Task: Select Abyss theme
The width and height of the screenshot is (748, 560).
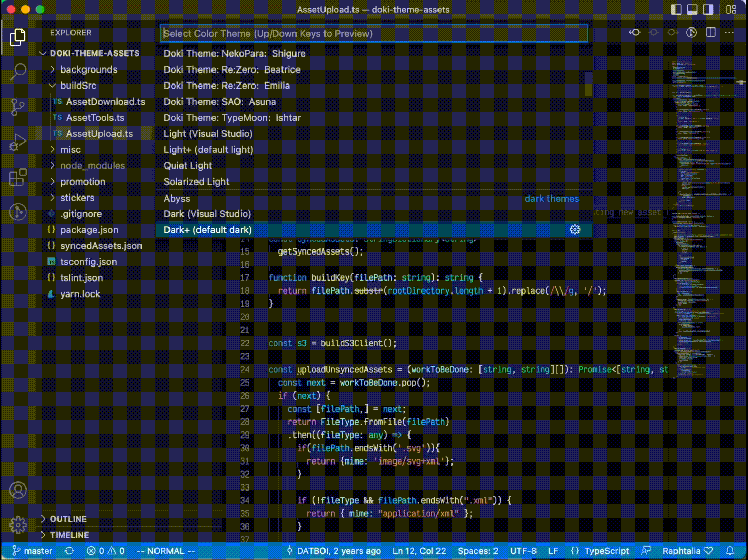Action: (x=374, y=199)
